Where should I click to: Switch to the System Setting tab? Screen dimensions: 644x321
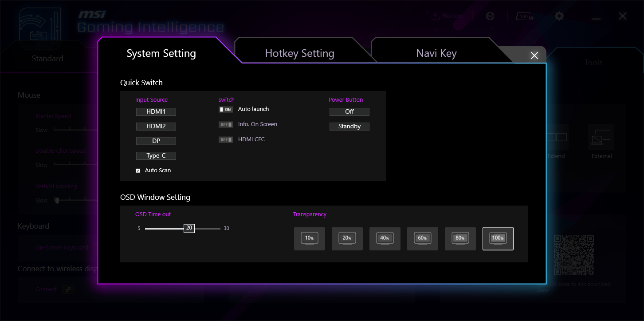[x=161, y=53]
